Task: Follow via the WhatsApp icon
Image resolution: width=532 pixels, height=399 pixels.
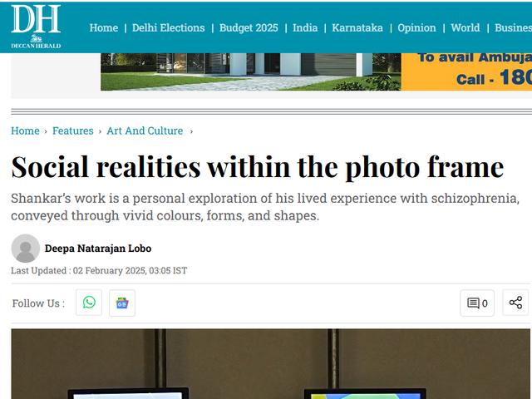Action: (89, 303)
